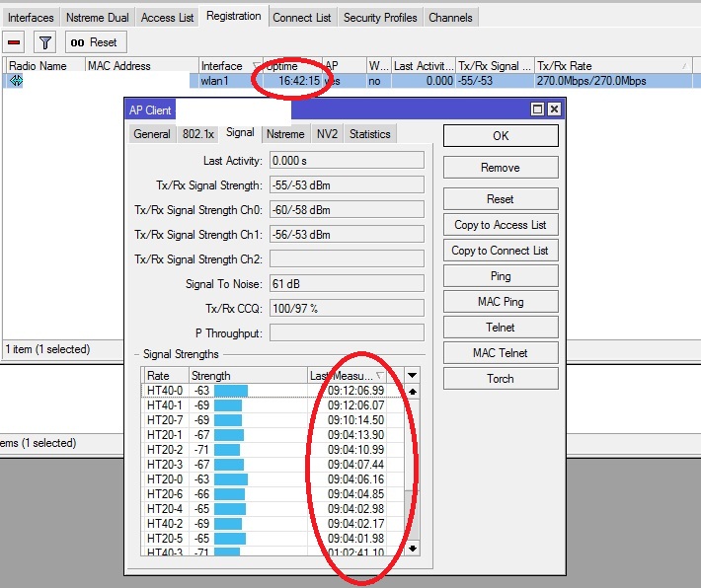Open the Connect List tab
701x588 pixels.
(x=302, y=18)
